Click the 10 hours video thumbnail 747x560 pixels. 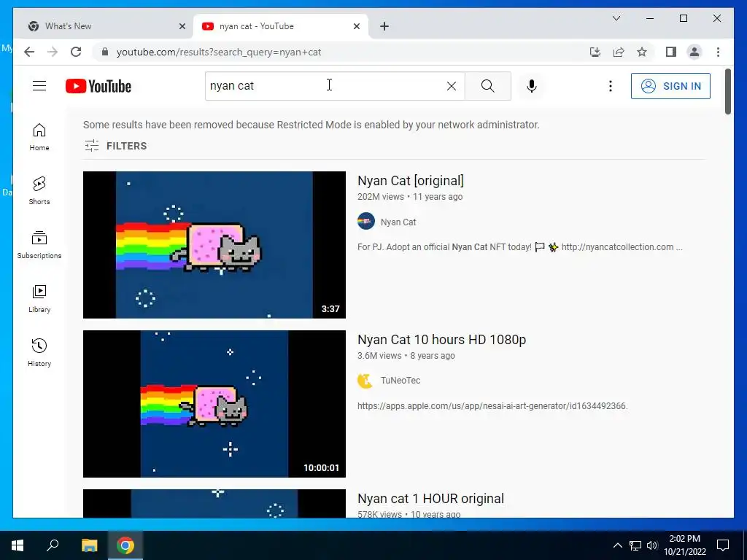coord(214,404)
